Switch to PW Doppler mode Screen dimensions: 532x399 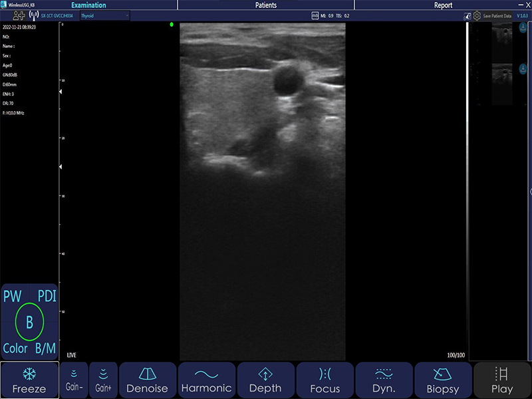pyautogui.click(x=12, y=297)
